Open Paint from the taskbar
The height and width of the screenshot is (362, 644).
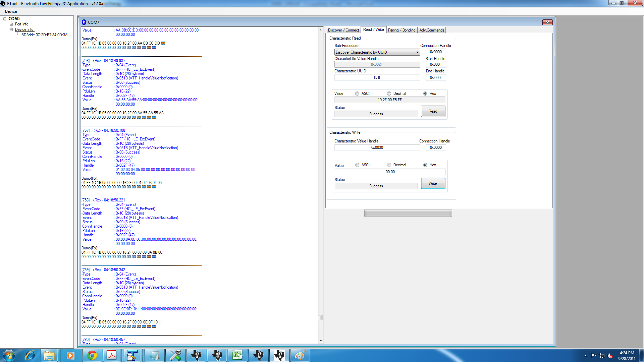click(x=300, y=355)
